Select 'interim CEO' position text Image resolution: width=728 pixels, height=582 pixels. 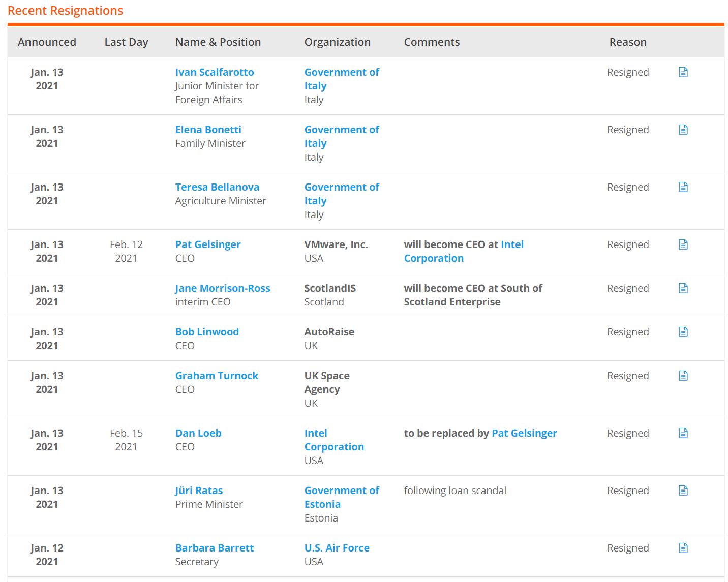coord(203,302)
